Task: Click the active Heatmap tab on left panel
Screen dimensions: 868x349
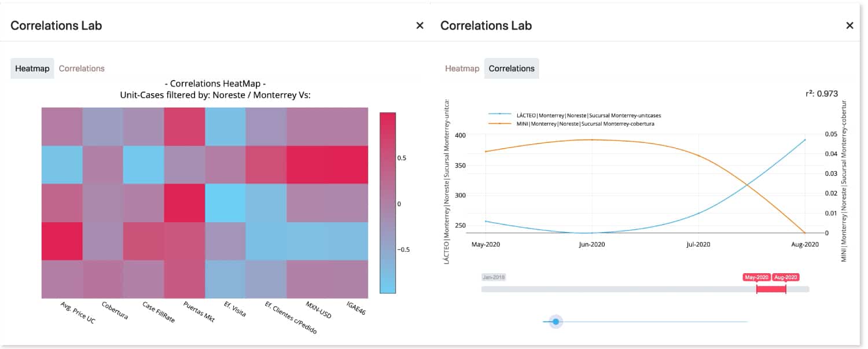Action: [32, 68]
